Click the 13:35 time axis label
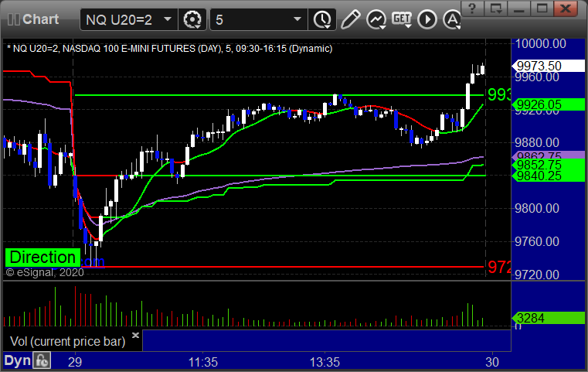This screenshot has width=588, height=372. coord(325,362)
